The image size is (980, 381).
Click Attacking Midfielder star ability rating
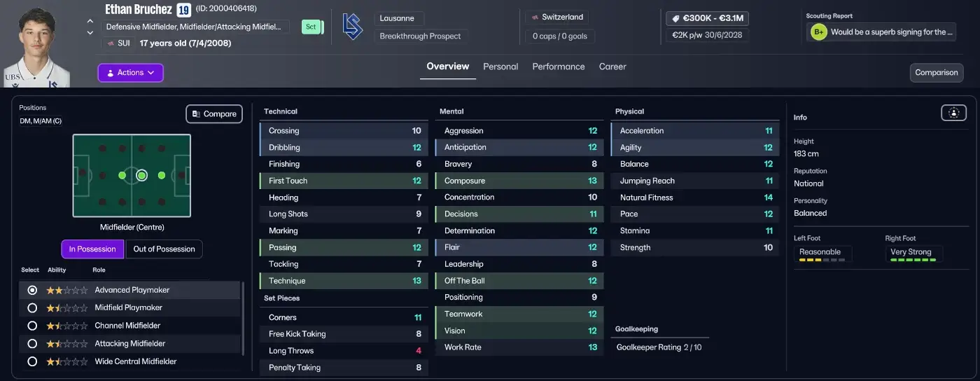67,343
